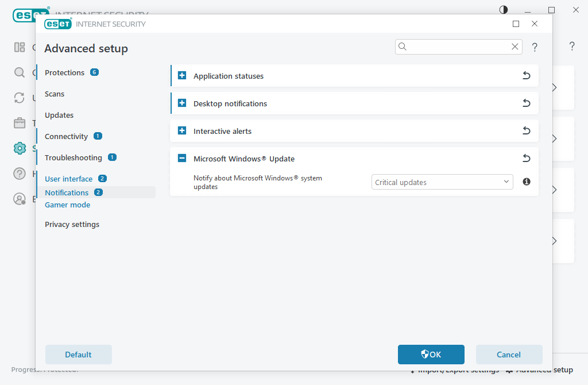
Task: Open the Gamer mode subsection
Action: pyautogui.click(x=68, y=205)
